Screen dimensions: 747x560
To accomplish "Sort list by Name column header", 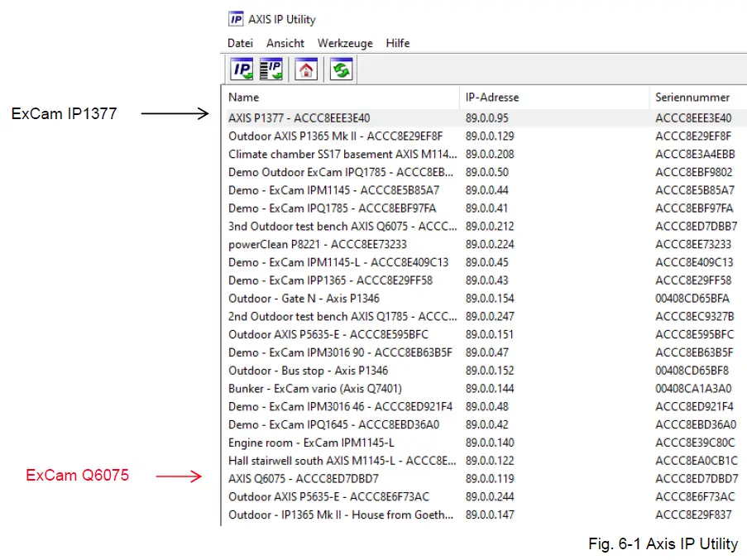I will tap(342, 97).
